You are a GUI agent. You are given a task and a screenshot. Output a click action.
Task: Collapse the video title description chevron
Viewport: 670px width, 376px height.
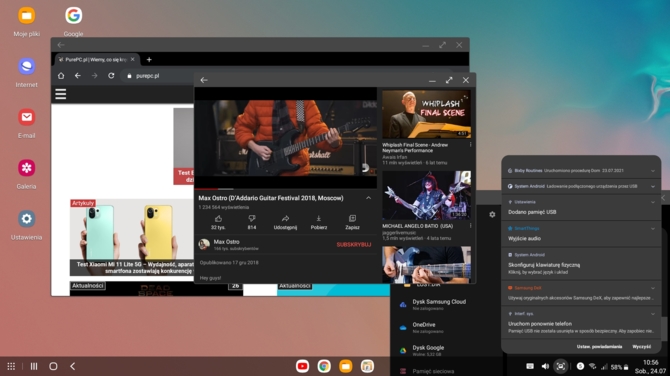coord(368,198)
